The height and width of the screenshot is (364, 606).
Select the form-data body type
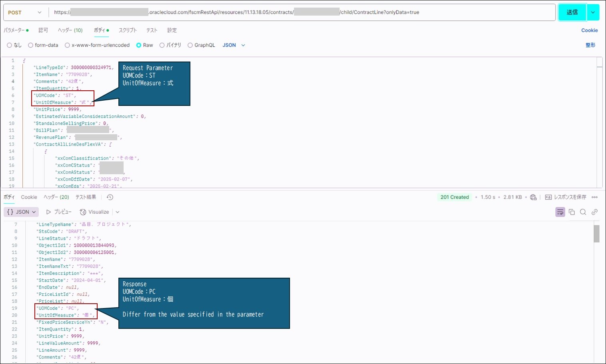(x=43, y=45)
